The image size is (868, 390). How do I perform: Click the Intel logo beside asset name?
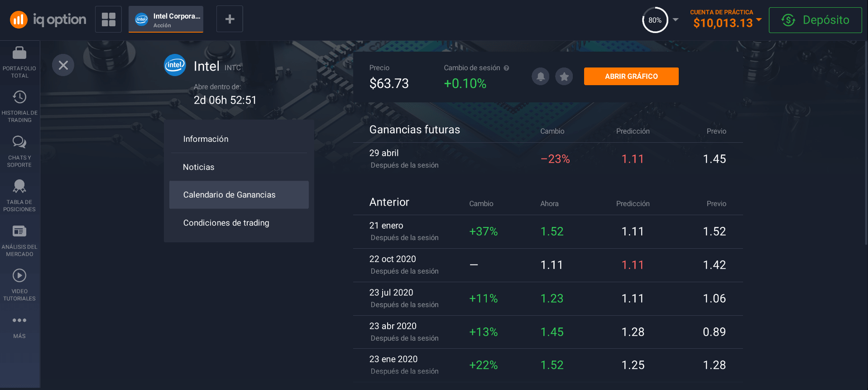(x=175, y=65)
